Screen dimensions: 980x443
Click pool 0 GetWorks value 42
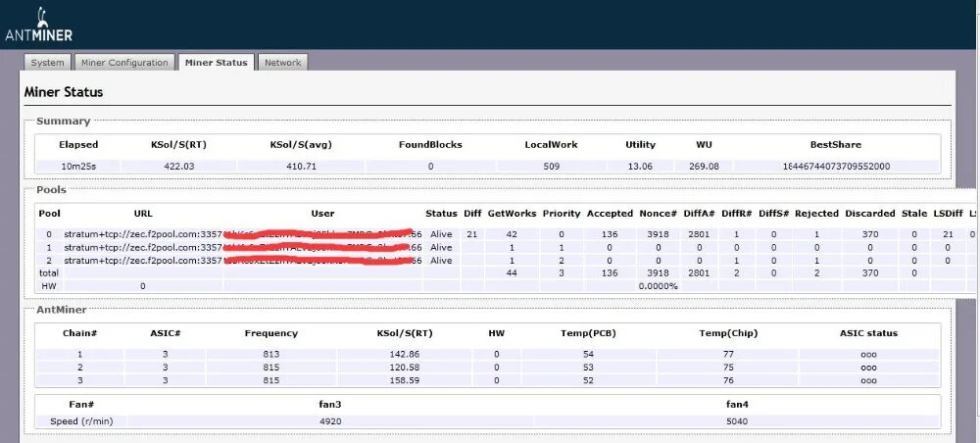512,234
